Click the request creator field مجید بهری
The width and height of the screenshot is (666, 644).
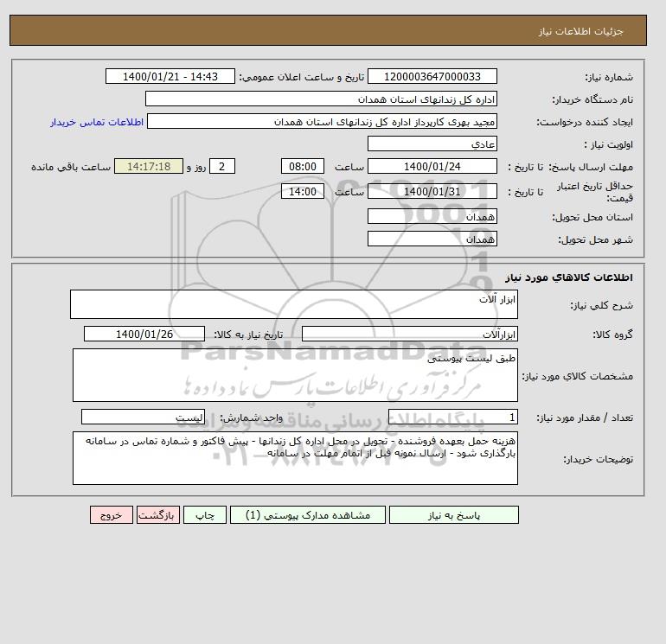coord(322,121)
